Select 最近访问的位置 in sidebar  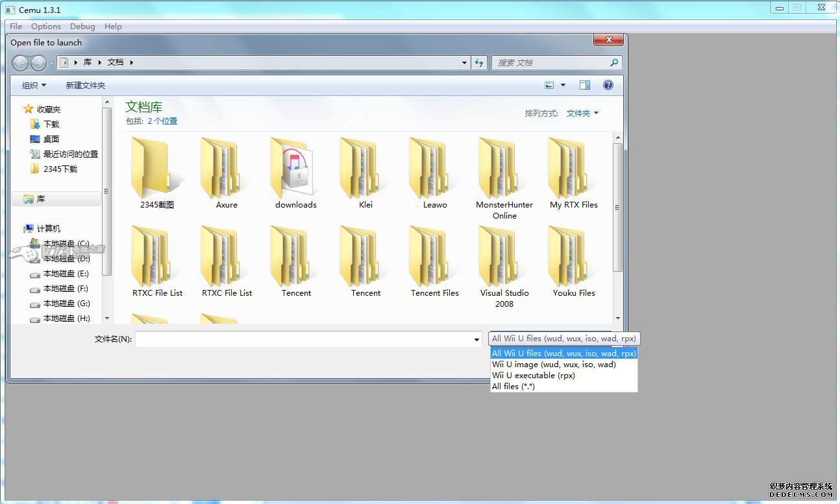coord(64,154)
